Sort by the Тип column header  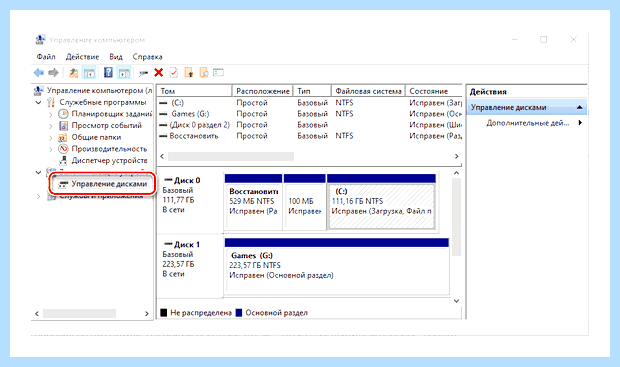(312, 91)
